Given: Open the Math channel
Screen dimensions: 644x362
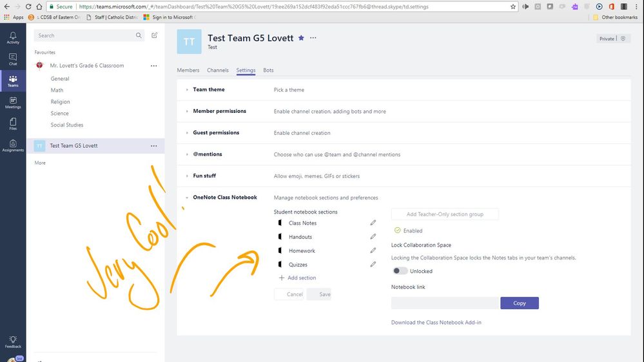Looking at the screenshot, I should point(57,90).
